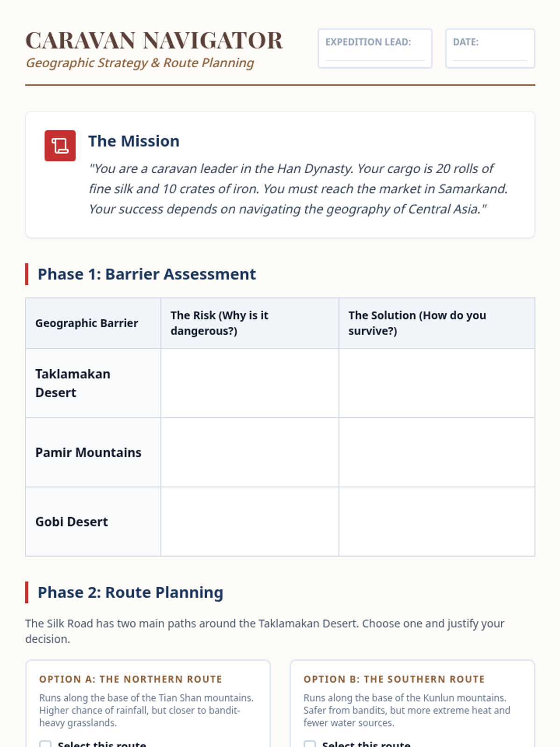Click The Risk column header
The image size is (560, 747).
(219, 323)
